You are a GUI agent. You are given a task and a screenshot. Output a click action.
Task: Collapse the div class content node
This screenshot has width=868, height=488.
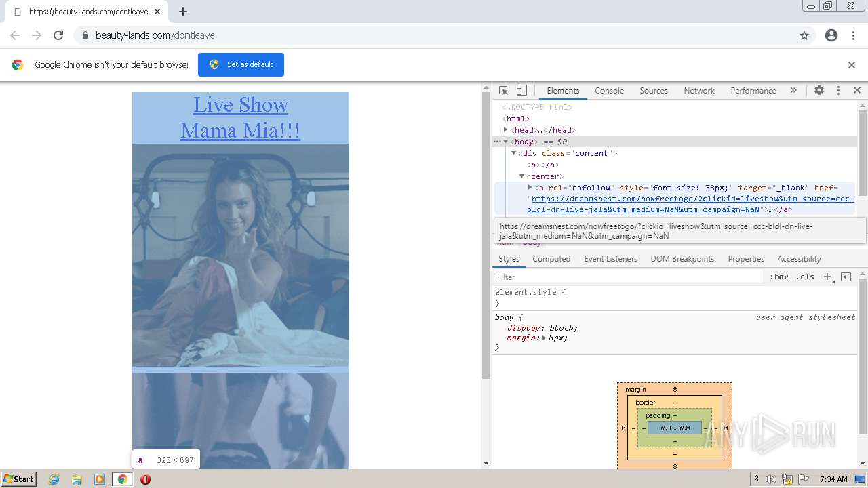514,153
